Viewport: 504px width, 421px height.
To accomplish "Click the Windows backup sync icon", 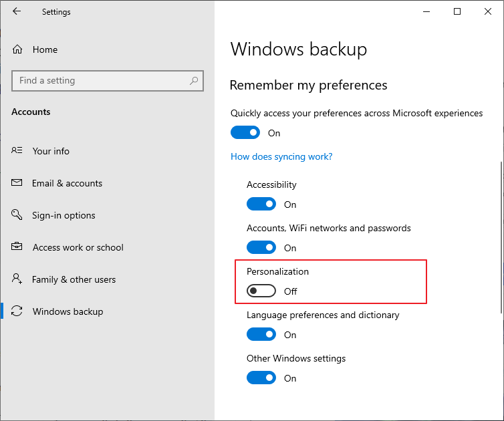I will (x=17, y=311).
